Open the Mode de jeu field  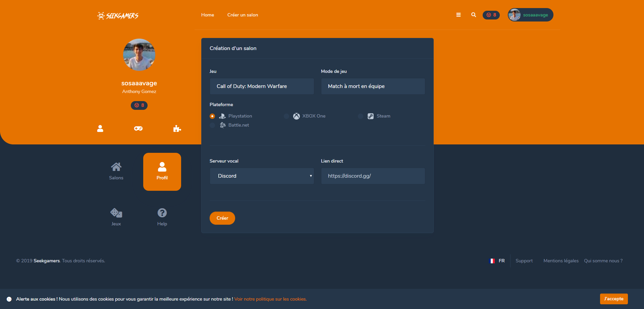pos(373,86)
